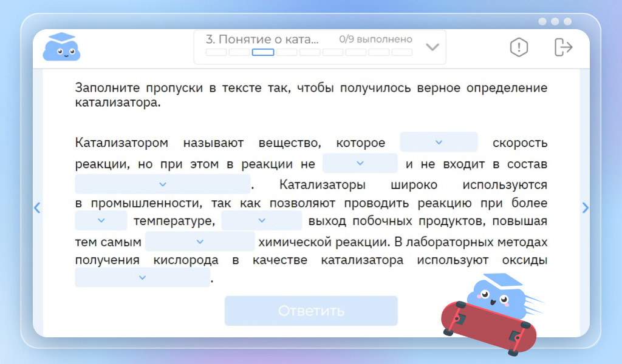Click the task instruction 'Заполните пропуски' text
This screenshot has height=364, width=622.
(311, 95)
